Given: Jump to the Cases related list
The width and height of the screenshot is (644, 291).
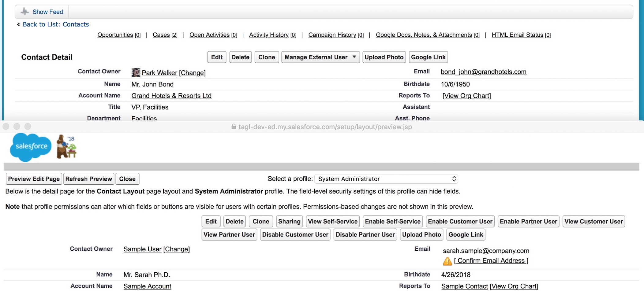Looking at the screenshot, I should point(161,35).
